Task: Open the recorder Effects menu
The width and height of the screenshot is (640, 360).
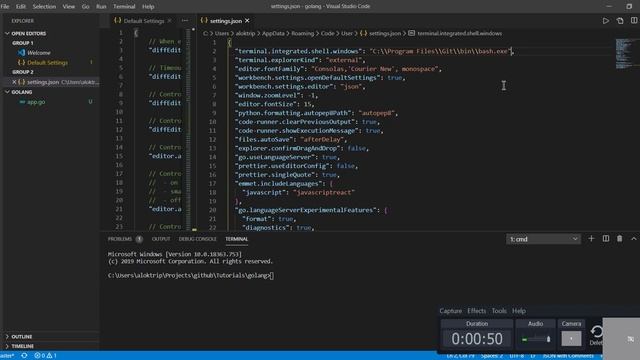Action: (476, 311)
